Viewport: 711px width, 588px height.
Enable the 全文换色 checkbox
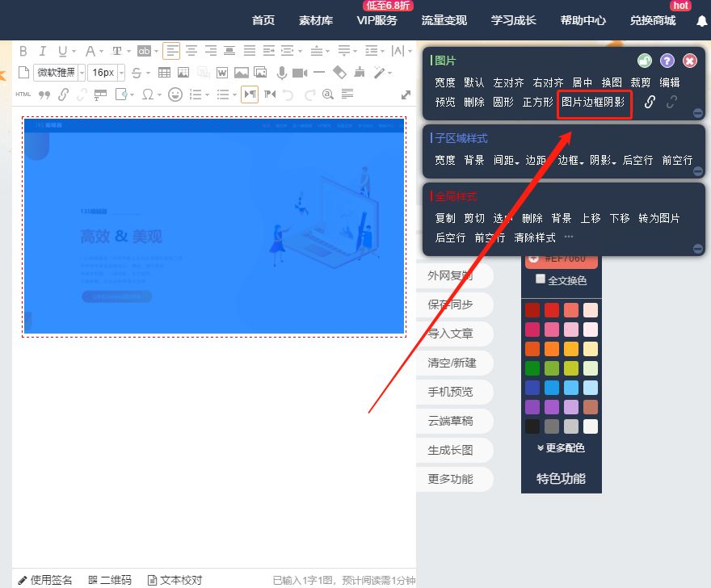tap(539, 277)
